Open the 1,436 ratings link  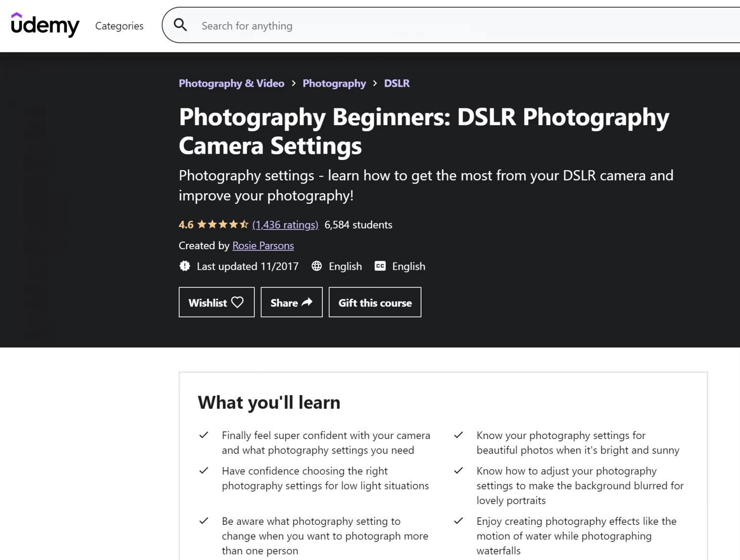[x=285, y=225]
